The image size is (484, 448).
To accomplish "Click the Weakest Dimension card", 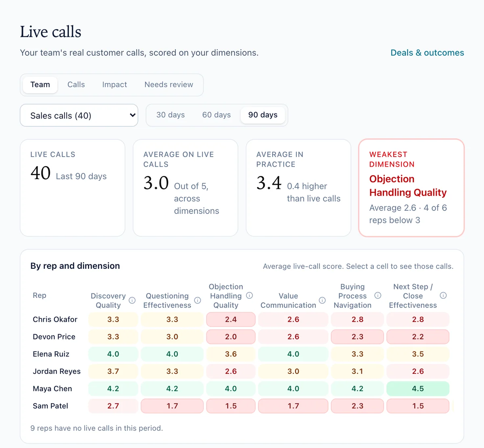I will point(411,188).
